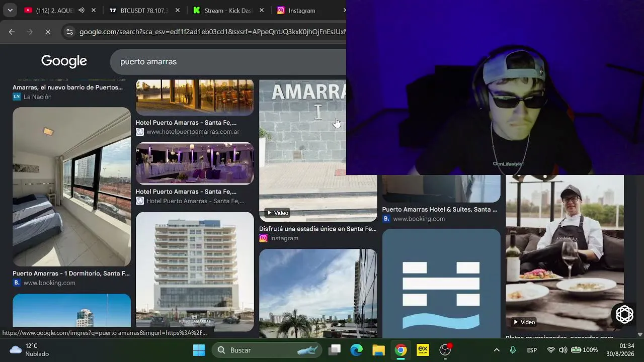Open the white hotel tower thumbnail
644x362 pixels.
(195, 271)
